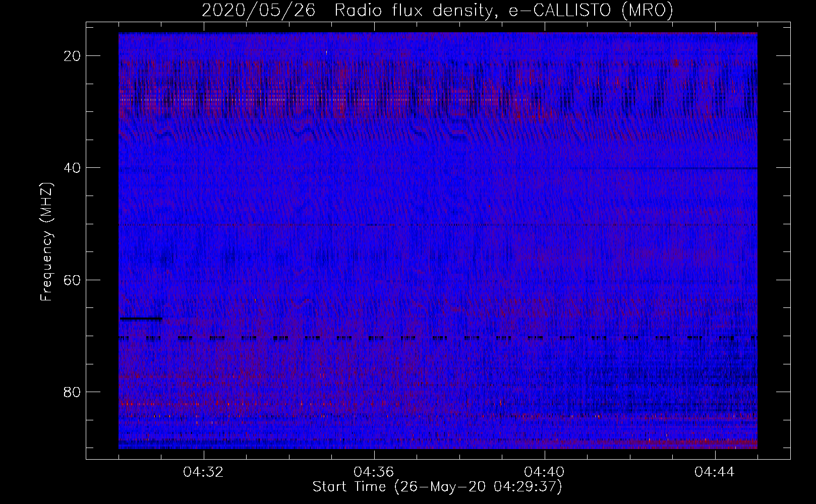Click the 'Start Time (26-May-20 04:29:37)' label

click(437, 487)
